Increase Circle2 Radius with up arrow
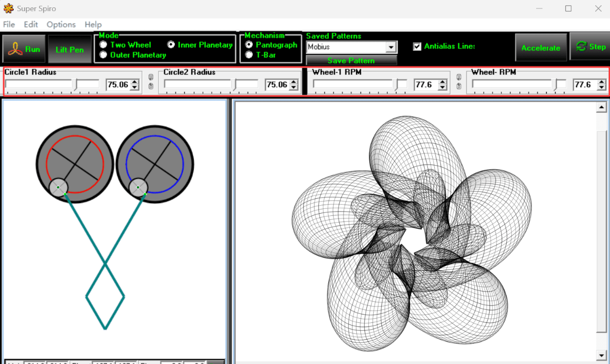610x364 pixels. point(294,82)
